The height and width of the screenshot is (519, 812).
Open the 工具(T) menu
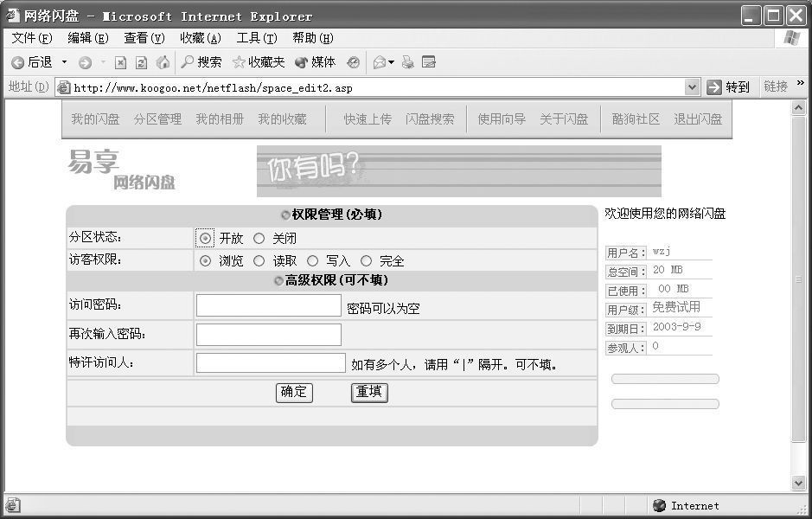click(256, 38)
